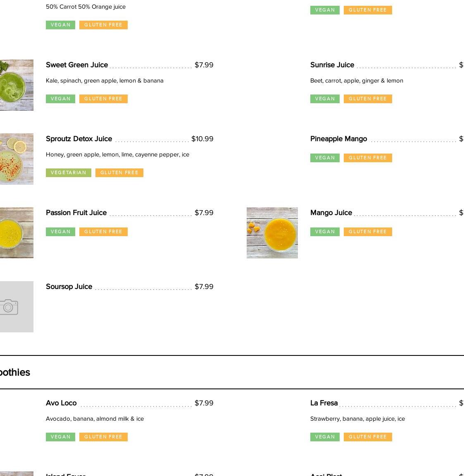Click the Sweet Green Juice photo

tap(16, 85)
